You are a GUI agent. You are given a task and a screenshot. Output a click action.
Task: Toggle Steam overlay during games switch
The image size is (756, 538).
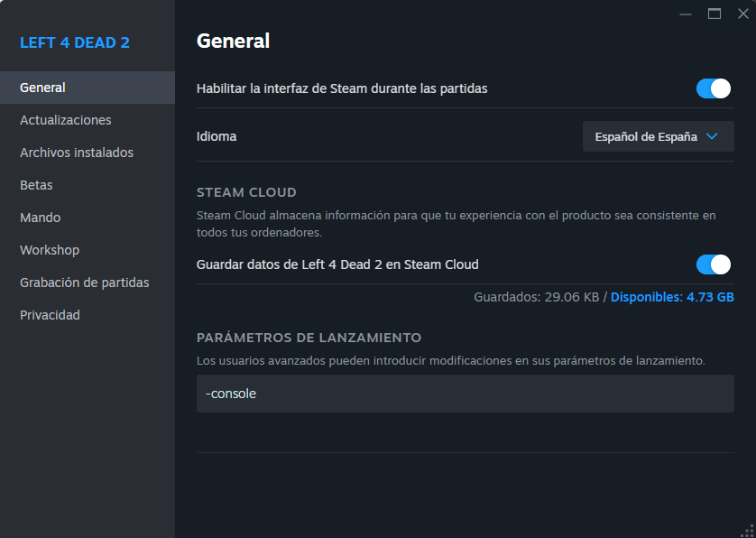click(713, 88)
